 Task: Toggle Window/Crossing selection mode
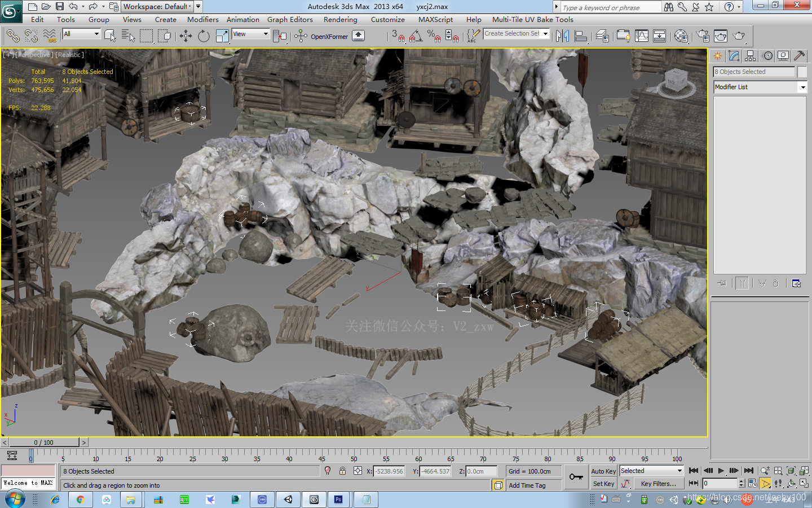click(165, 36)
